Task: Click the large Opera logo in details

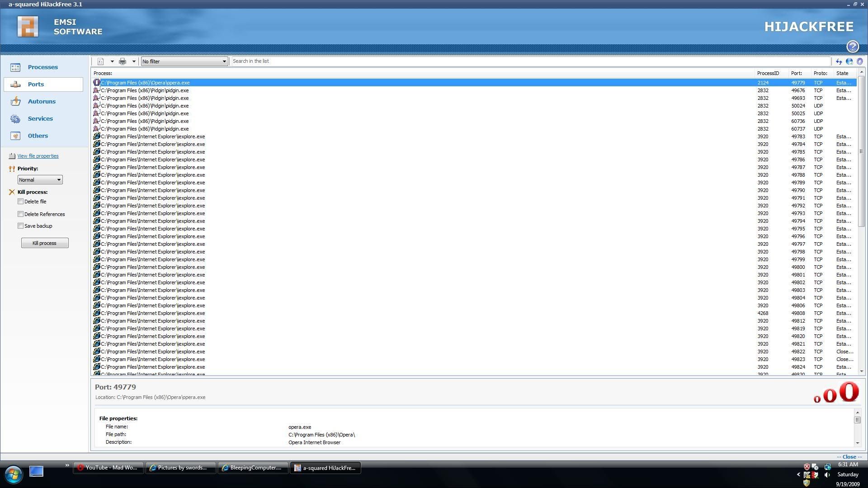Action: tap(849, 391)
